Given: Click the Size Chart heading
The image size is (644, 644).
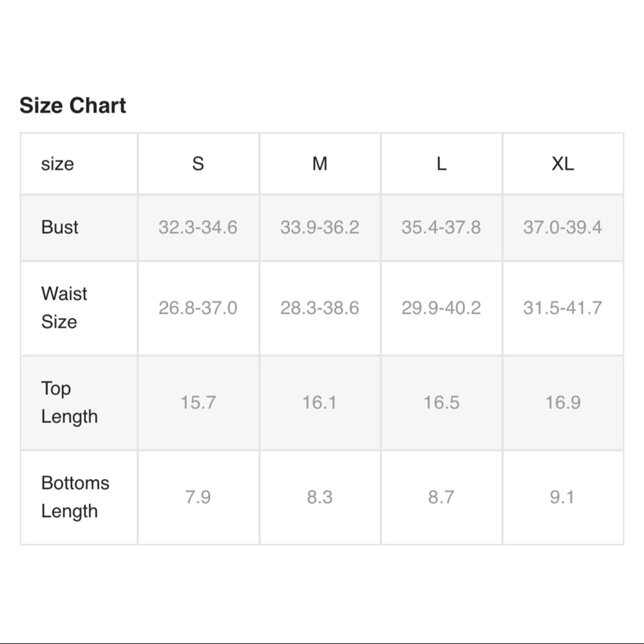Looking at the screenshot, I should (x=73, y=106).
